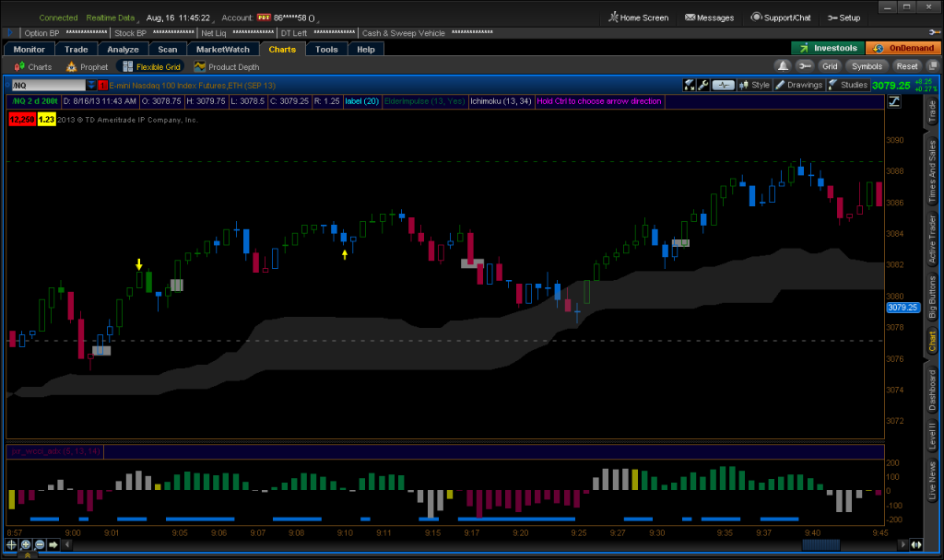The height and width of the screenshot is (560, 944).
Task: Open the Dashboard side panel
Action: (x=932, y=391)
